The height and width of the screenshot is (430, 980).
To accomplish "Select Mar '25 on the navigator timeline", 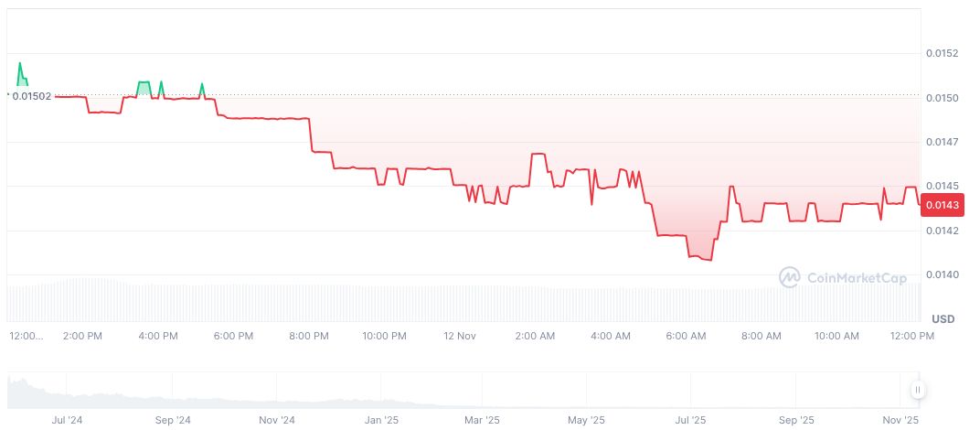I will 482,420.
